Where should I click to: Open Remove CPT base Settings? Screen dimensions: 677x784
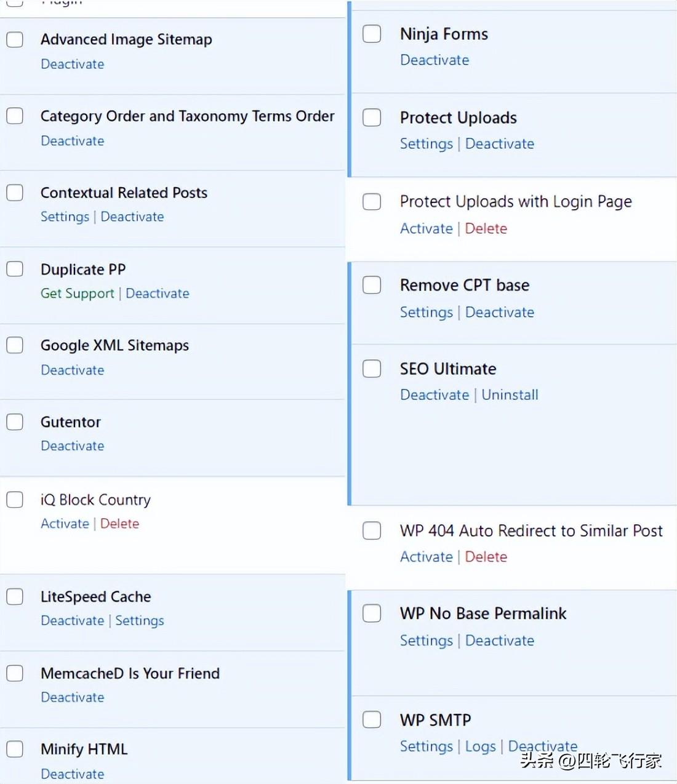[426, 312]
